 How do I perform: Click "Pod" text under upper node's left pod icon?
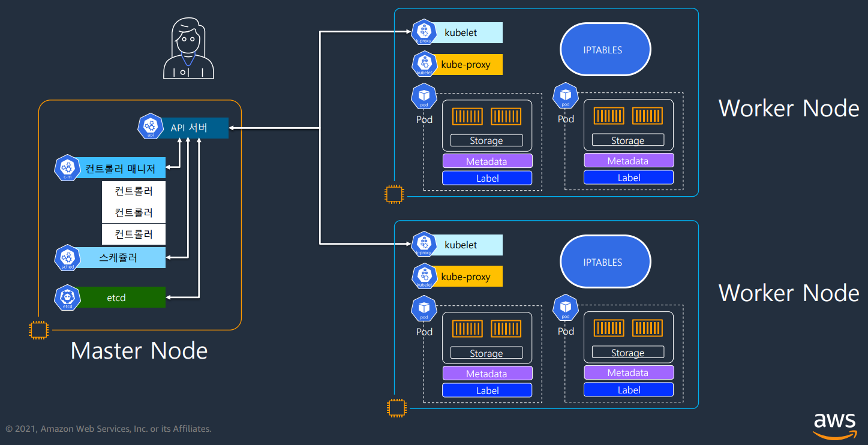(424, 119)
